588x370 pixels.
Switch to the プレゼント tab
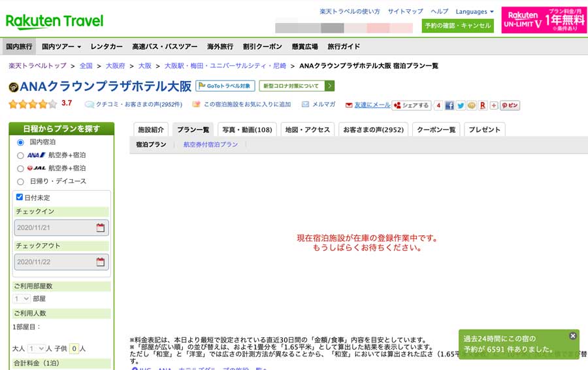coord(485,129)
